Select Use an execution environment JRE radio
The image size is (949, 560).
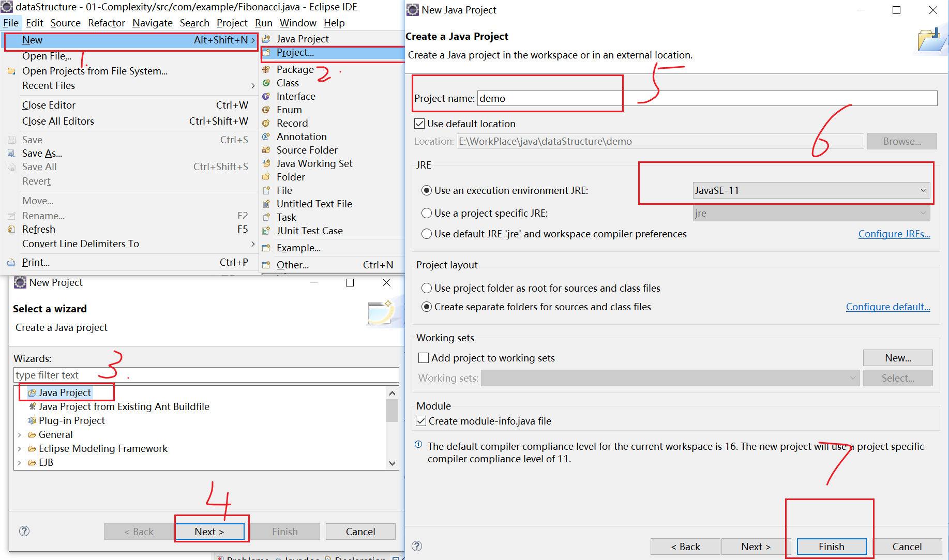[x=427, y=190]
